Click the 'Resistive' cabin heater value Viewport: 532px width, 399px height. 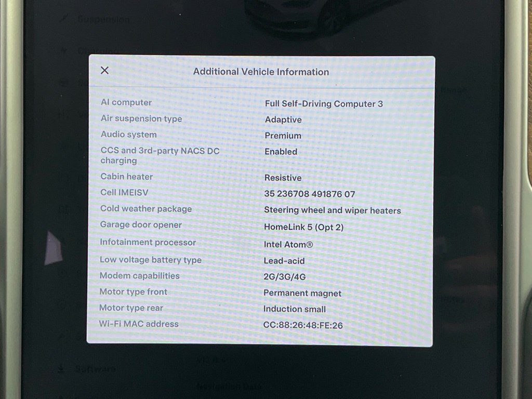[x=283, y=178]
